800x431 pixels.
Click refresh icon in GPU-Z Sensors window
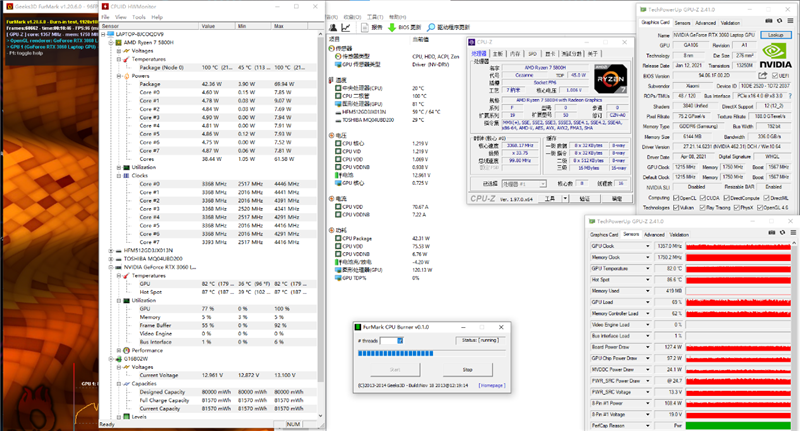[x=782, y=233]
